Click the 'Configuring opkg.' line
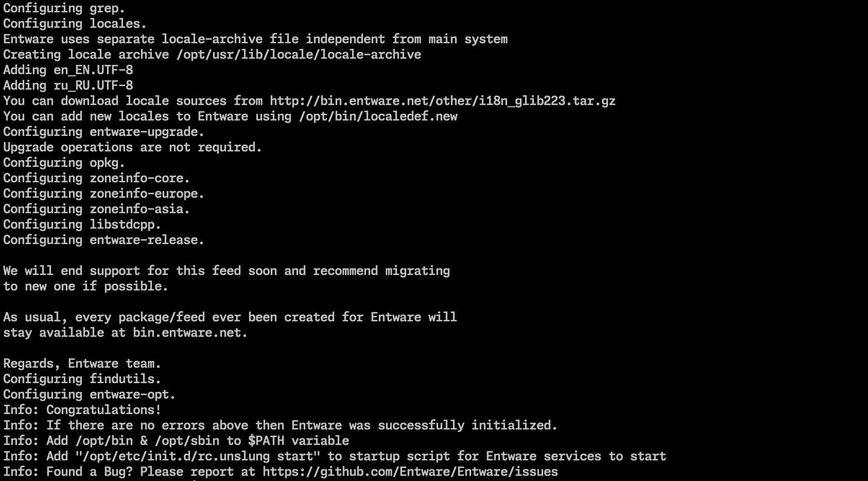The height and width of the screenshot is (481, 868). point(64,163)
